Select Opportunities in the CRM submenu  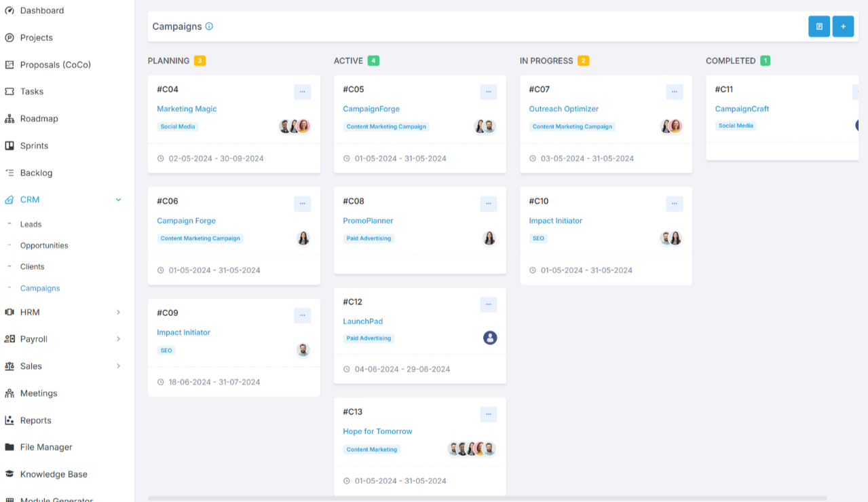(x=44, y=245)
